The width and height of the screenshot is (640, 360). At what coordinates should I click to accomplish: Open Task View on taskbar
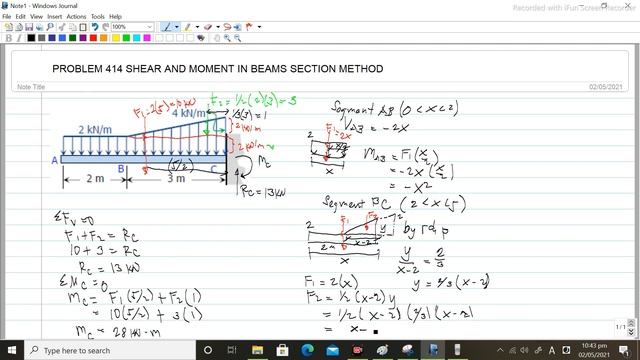pyautogui.click(x=232, y=350)
